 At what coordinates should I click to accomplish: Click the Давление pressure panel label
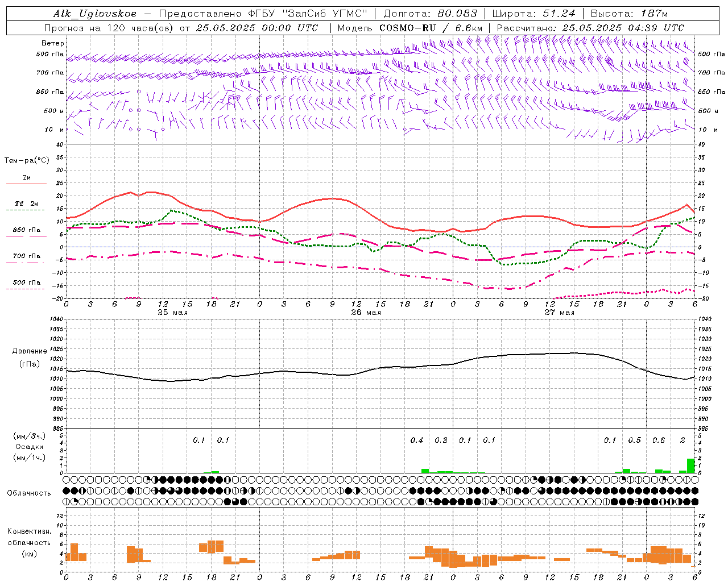30,351
